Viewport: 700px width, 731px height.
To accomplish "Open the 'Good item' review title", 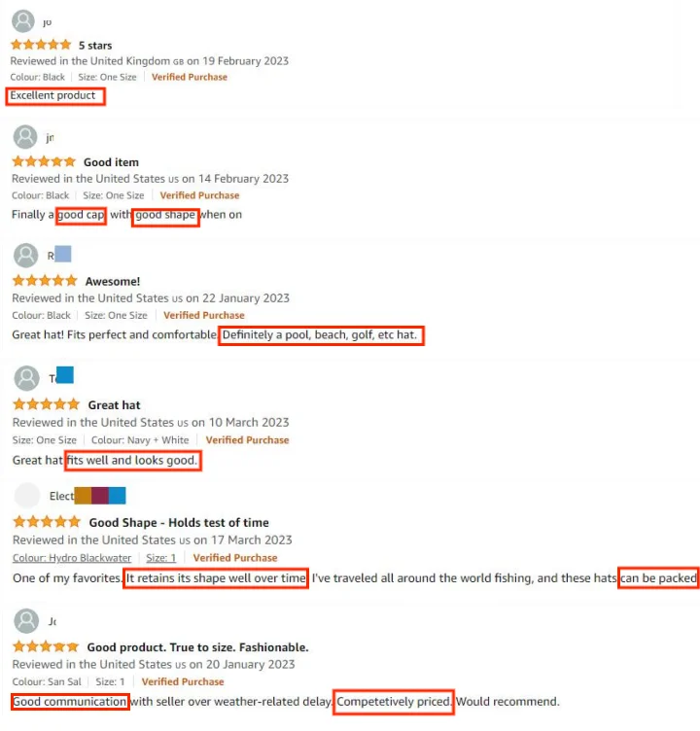I will (111, 162).
